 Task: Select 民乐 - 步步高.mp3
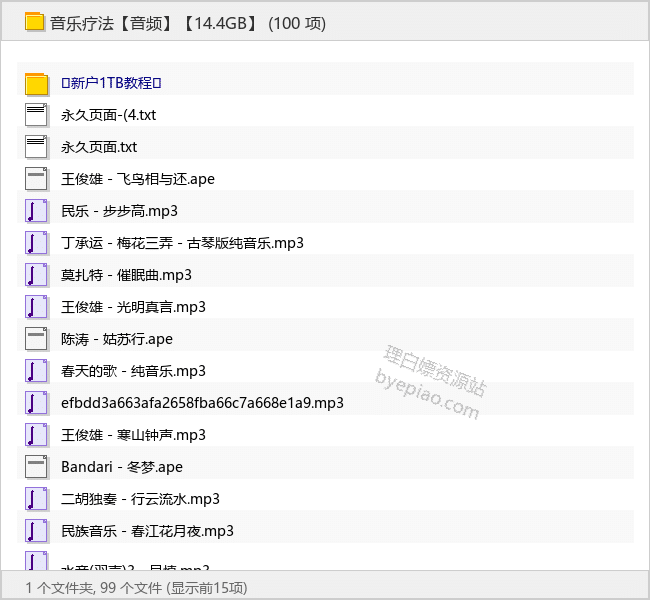(119, 211)
